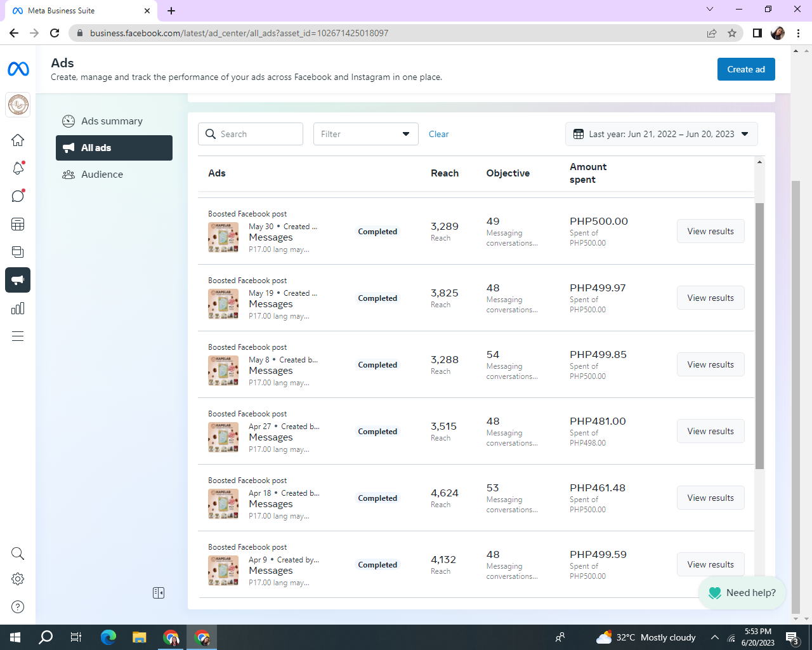Viewport: 812px width, 650px height.
Task: Collapse the side navigation panel
Action: click(x=159, y=593)
